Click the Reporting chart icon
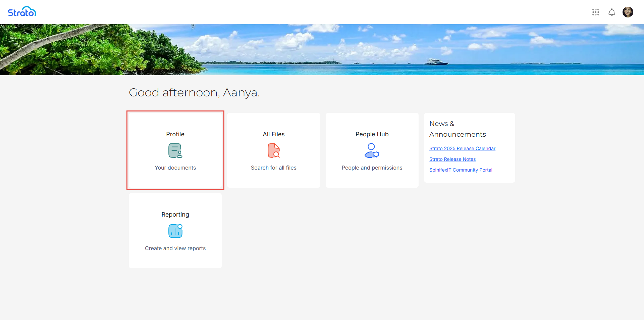This screenshot has height=320, width=644. point(175,231)
